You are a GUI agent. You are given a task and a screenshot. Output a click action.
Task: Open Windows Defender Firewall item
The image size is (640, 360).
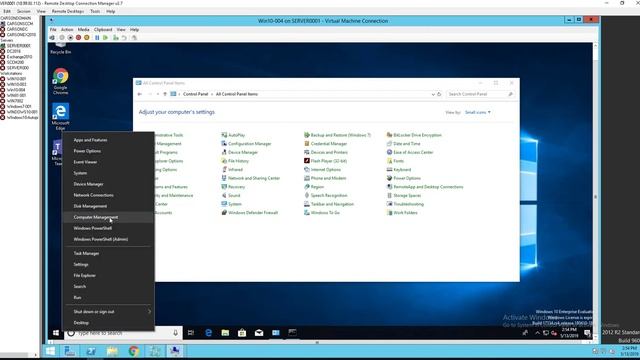pos(249,213)
